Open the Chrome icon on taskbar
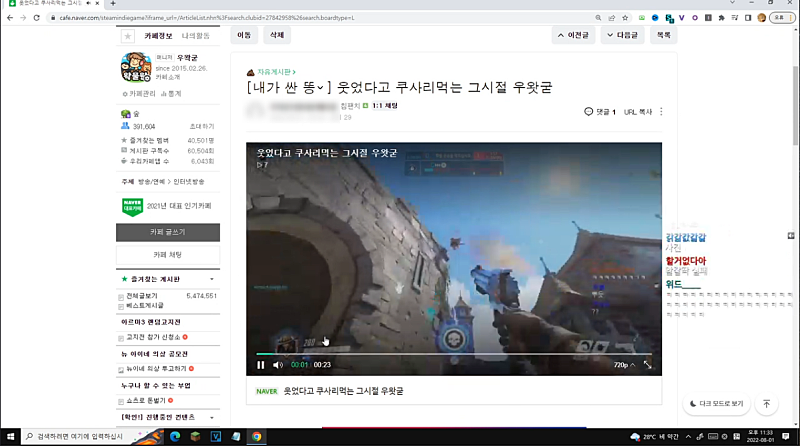 257,436
